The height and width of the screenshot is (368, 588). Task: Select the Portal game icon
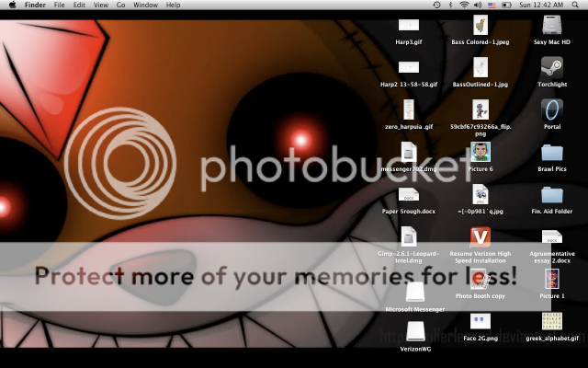[552, 109]
